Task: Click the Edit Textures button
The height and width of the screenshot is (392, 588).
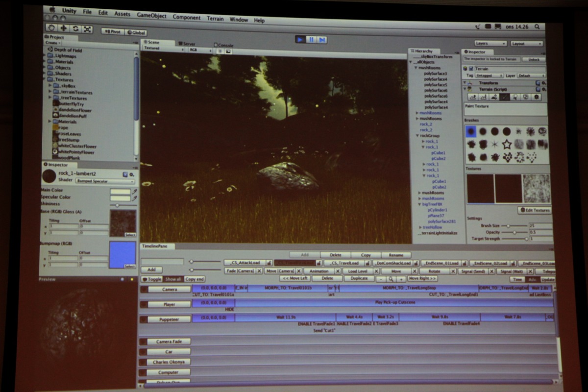Action: click(x=534, y=210)
